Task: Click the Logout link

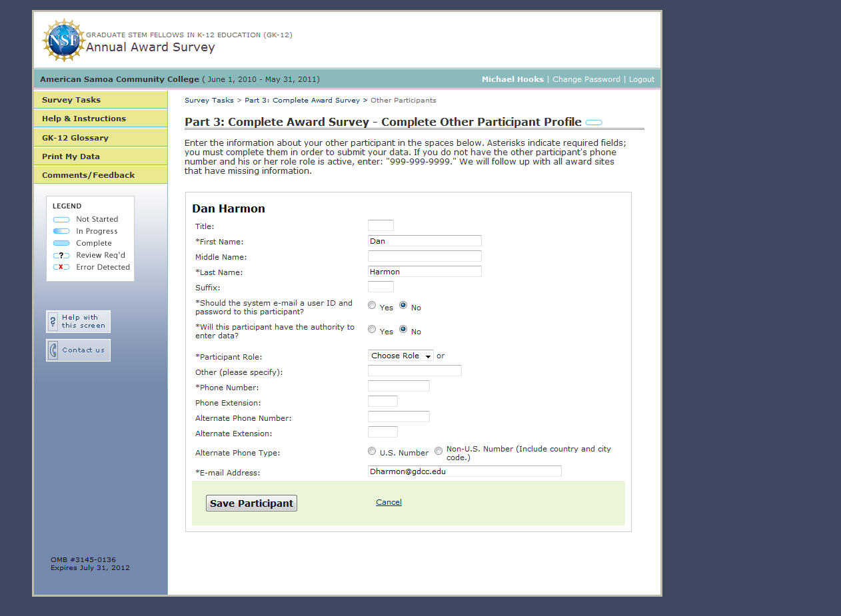Action: tap(642, 79)
